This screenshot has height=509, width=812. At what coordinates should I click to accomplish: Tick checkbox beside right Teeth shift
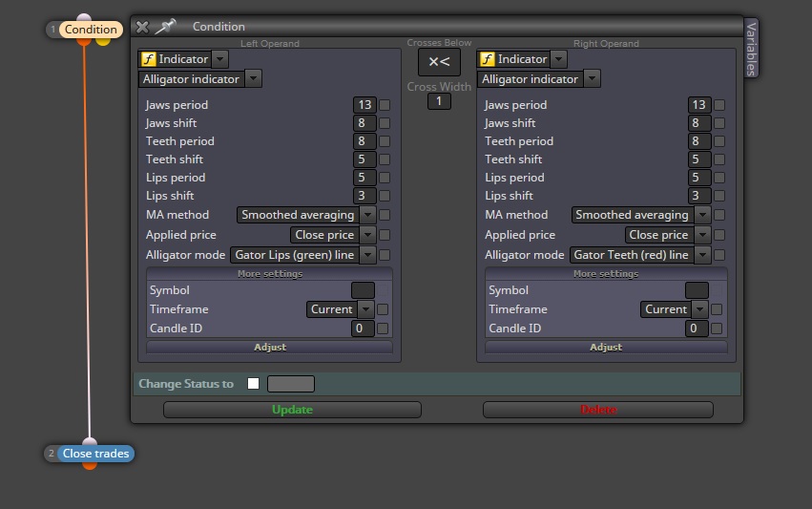pos(719,159)
